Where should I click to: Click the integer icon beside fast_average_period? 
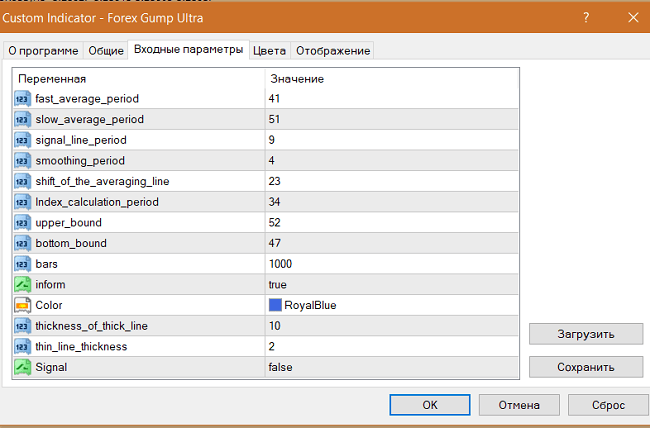point(22,99)
